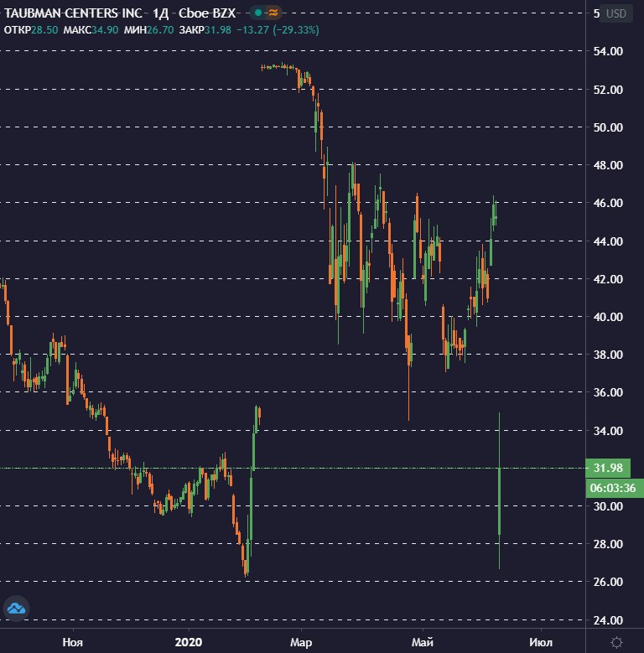Click the Ноя time axis label
The width and height of the screenshot is (644, 653).
point(73,642)
